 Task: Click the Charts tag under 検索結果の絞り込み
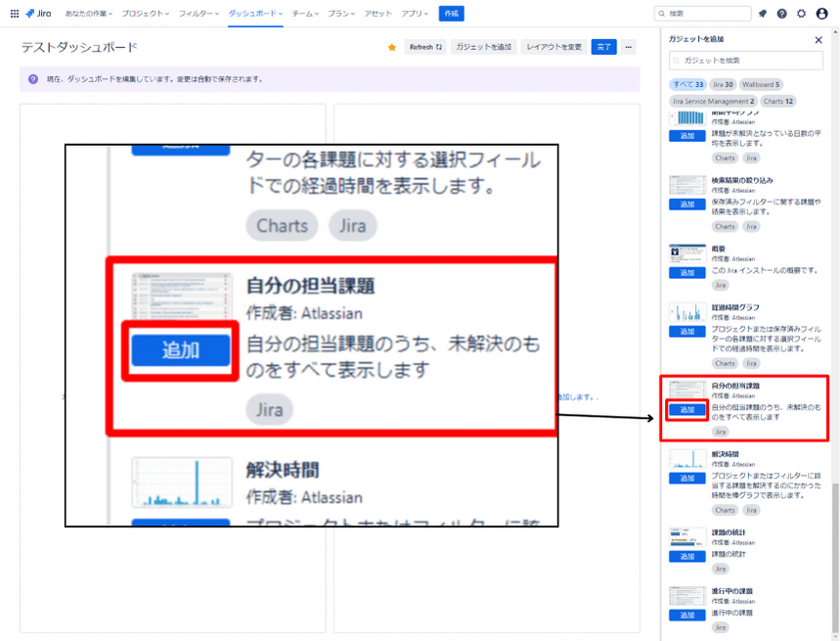(725, 227)
